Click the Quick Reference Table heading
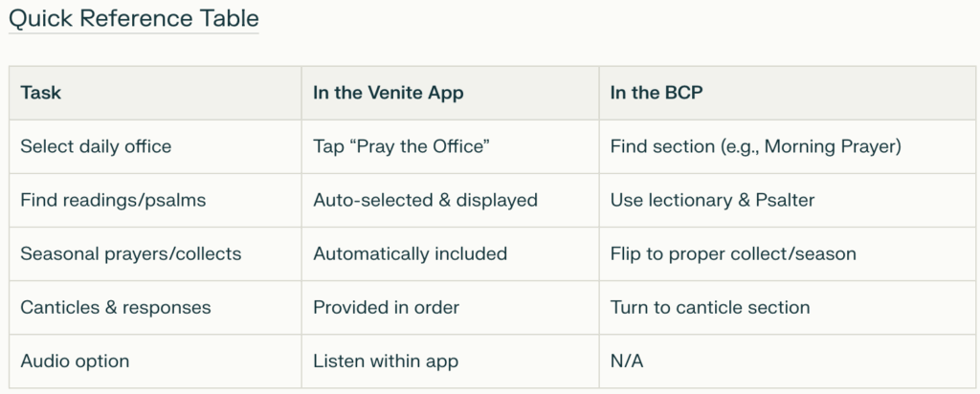980x394 pixels. pyautogui.click(x=134, y=18)
